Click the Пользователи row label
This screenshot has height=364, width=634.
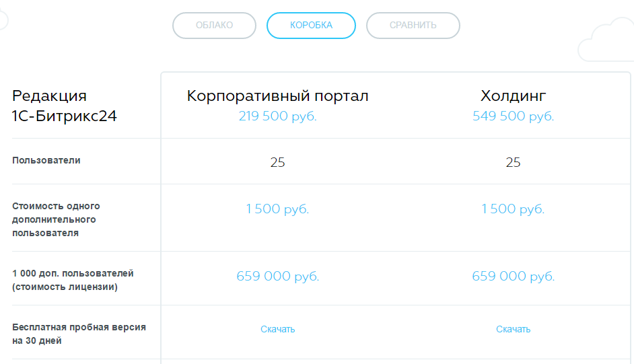46,161
